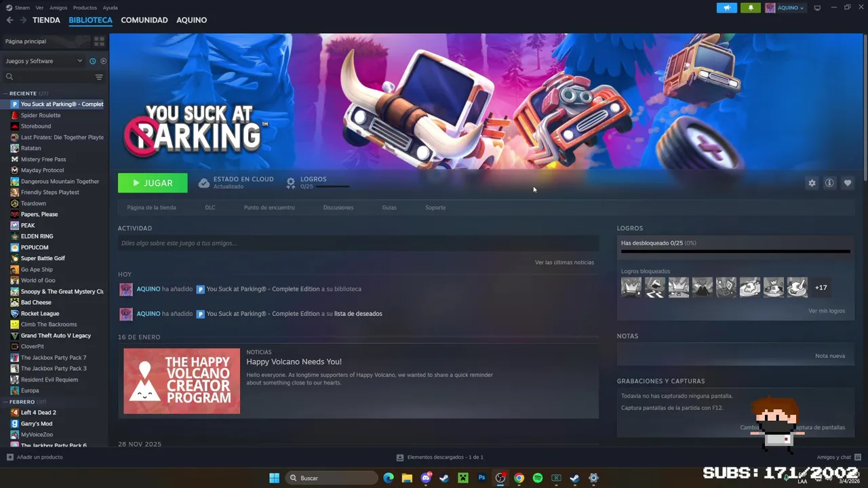Image resolution: width=868 pixels, height=488 pixels.
Task: Go to the TIENDA tab
Action: pos(46,20)
